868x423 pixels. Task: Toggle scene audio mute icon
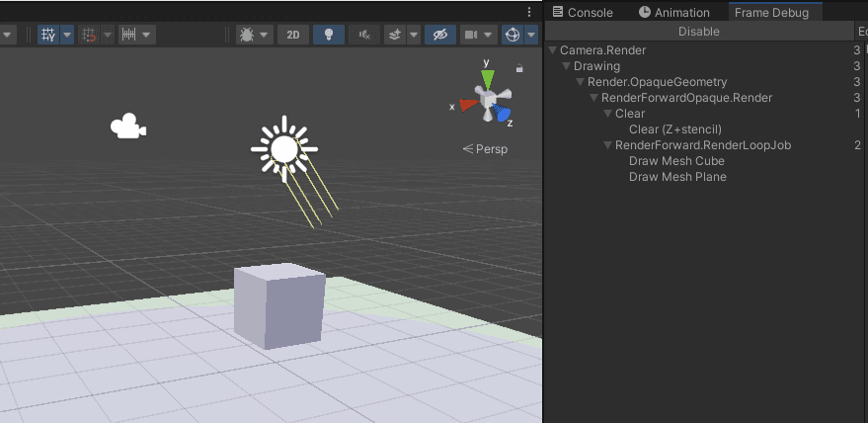364,35
